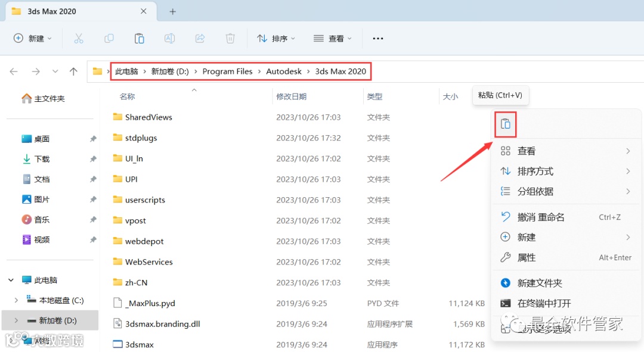The height and width of the screenshot is (352, 644).
Task: Select the 3ds Max 2020 tab
Action: (81, 11)
